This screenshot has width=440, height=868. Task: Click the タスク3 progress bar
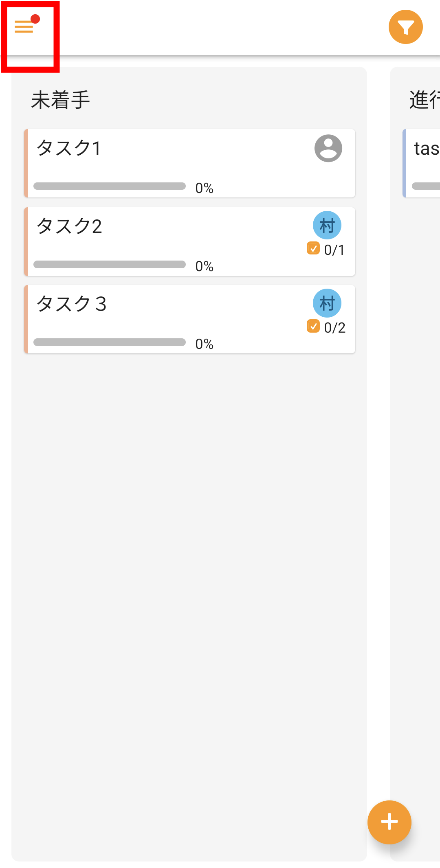tap(109, 342)
